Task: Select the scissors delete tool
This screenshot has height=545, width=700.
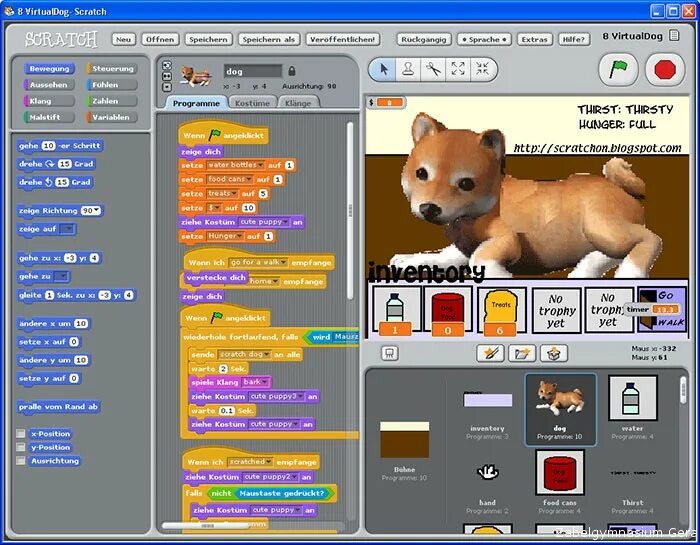Action: click(x=433, y=69)
